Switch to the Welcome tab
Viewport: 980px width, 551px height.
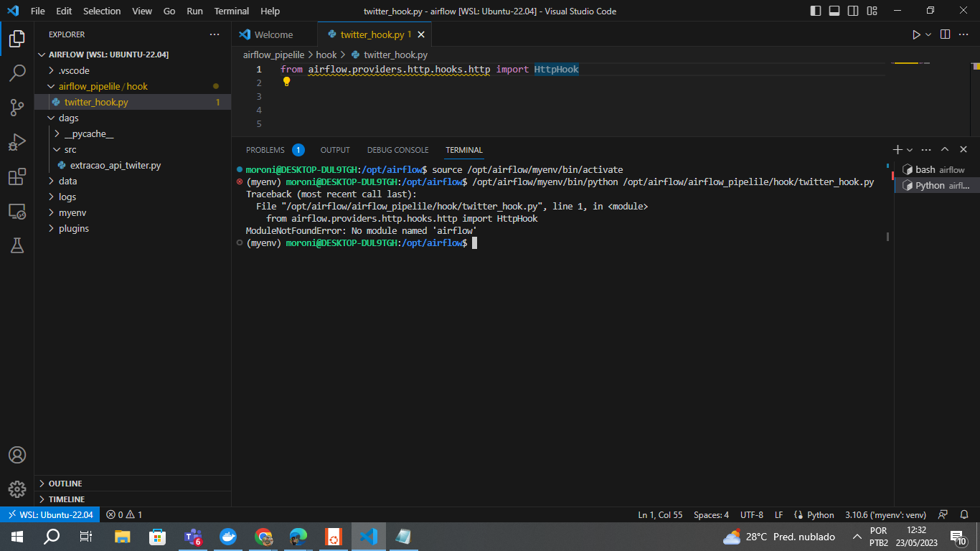click(273, 34)
